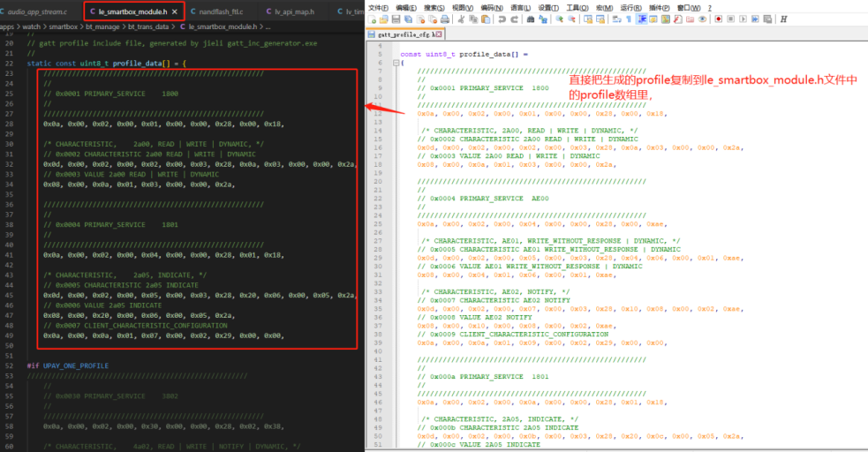868x452 pixels.
Task: Open the ? help menu
Action: [710, 8]
